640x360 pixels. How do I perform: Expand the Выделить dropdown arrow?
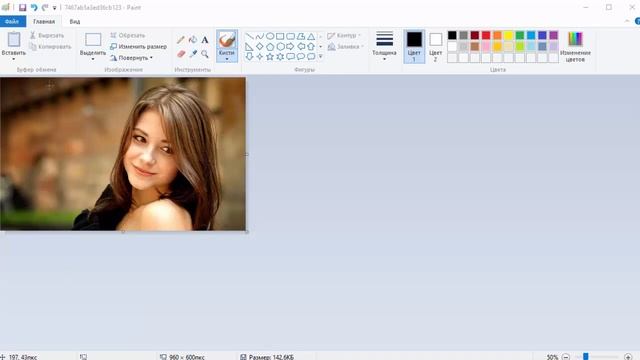point(93,59)
